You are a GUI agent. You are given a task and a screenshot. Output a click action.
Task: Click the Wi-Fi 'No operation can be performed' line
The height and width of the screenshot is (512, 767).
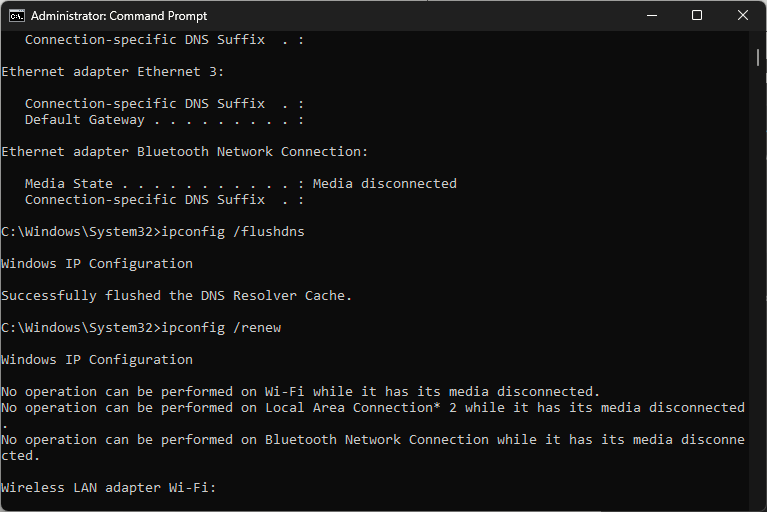click(x=300, y=392)
